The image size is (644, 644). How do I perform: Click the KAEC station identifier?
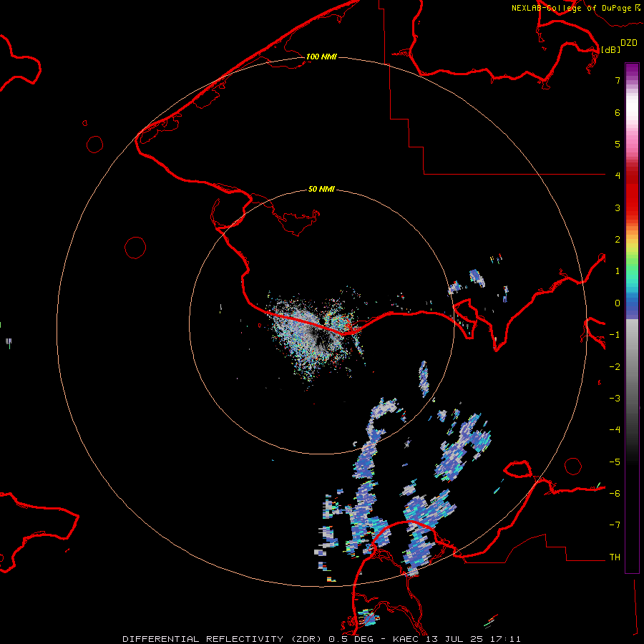[x=407, y=639]
